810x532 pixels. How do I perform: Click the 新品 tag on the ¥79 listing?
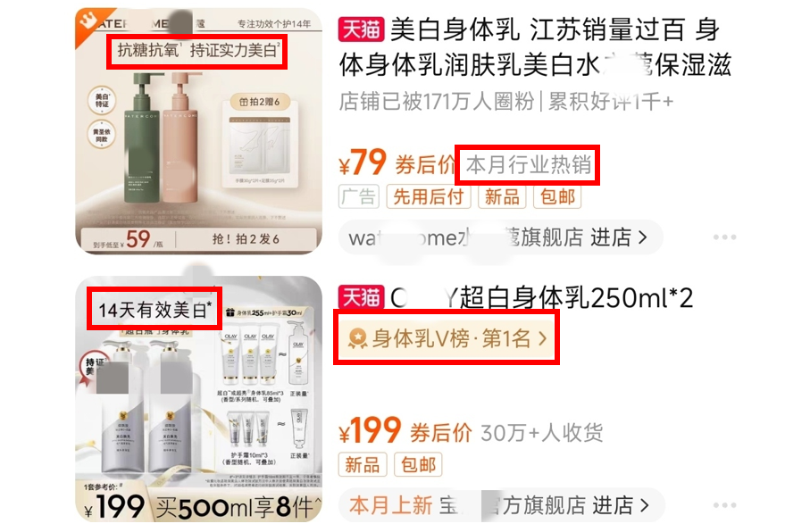[x=502, y=196]
